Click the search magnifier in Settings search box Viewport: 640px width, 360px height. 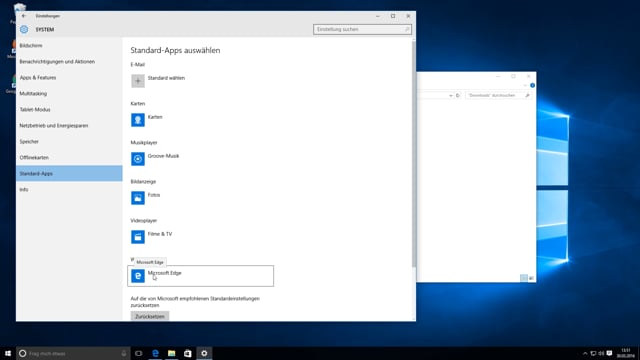[407, 29]
